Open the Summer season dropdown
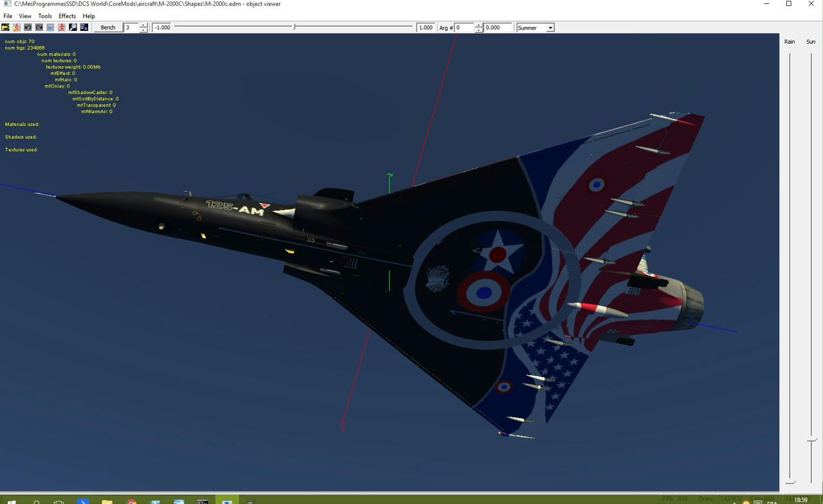 [550, 28]
